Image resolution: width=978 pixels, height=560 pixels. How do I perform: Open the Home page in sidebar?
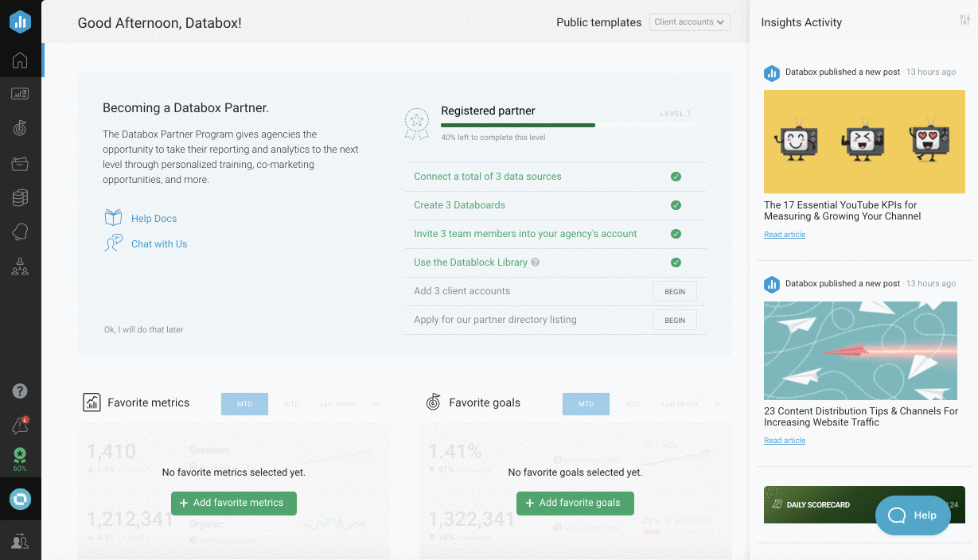pos(20,60)
